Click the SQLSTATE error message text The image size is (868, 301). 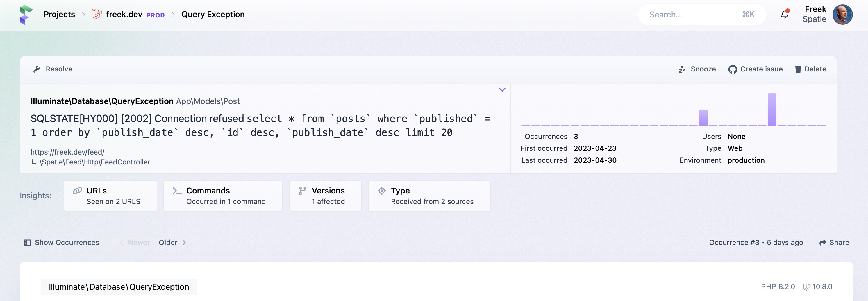click(x=260, y=125)
